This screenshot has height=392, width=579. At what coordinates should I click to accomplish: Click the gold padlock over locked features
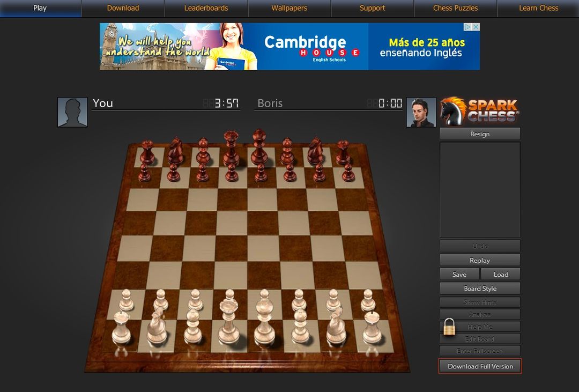click(451, 326)
